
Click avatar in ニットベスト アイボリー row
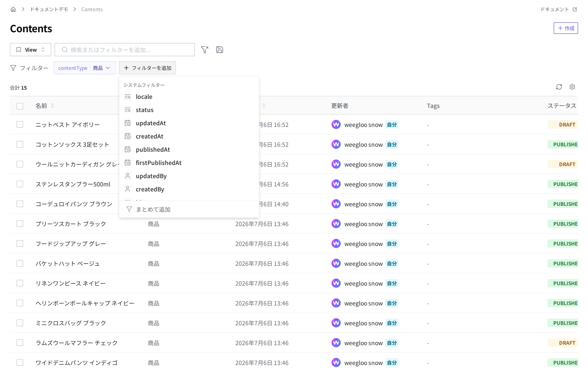pos(336,124)
